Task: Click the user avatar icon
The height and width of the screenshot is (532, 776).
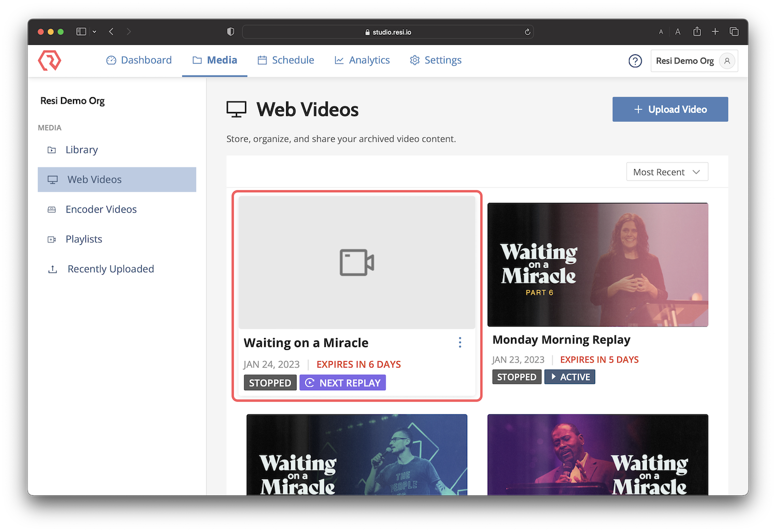Action: (x=727, y=61)
